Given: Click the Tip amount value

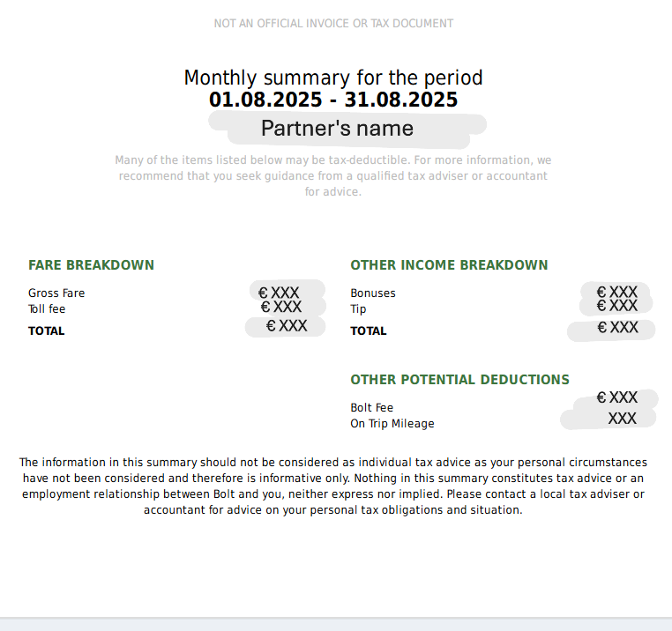Looking at the screenshot, I should [x=617, y=306].
